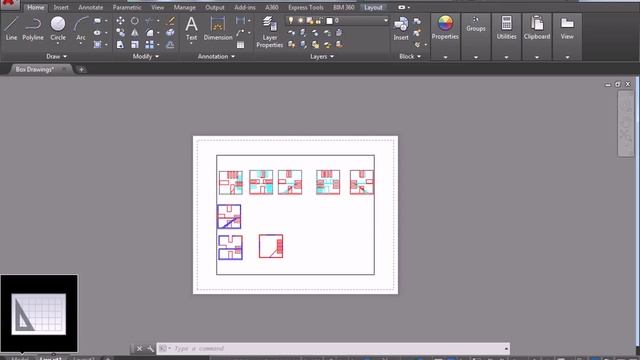The height and width of the screenshot is (360, 640).
Task: Expand the Layers panel
Action: [322, 56]
